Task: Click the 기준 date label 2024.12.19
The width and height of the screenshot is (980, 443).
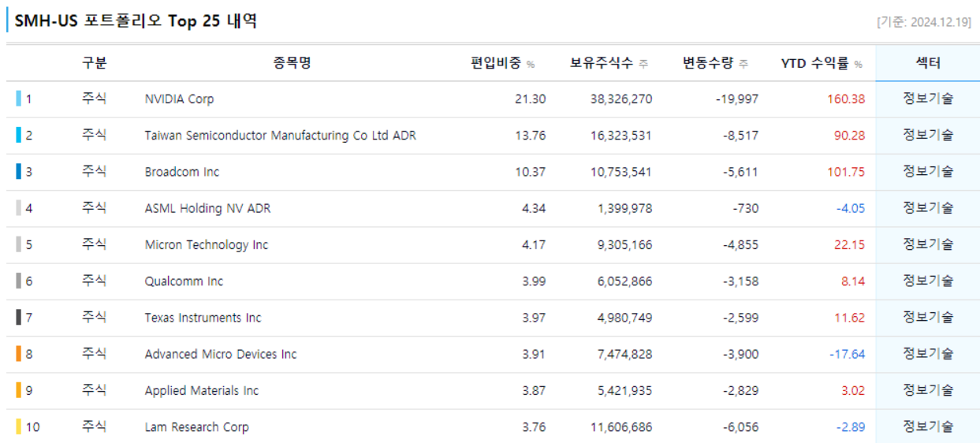Action: pyautogui.click(x=924, y=22)
